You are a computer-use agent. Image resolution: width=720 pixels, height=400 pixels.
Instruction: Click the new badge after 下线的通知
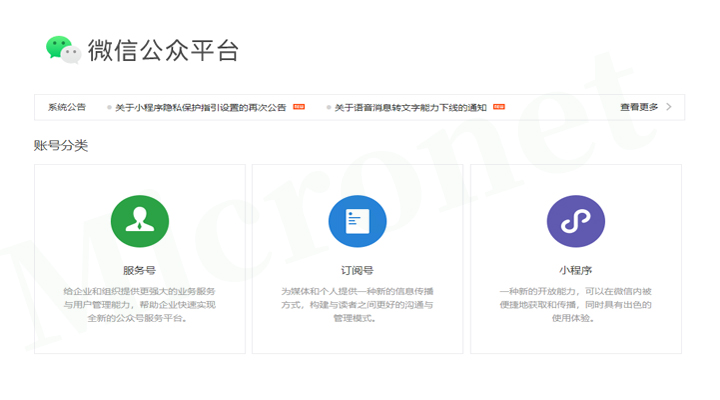tap(499, 107)
